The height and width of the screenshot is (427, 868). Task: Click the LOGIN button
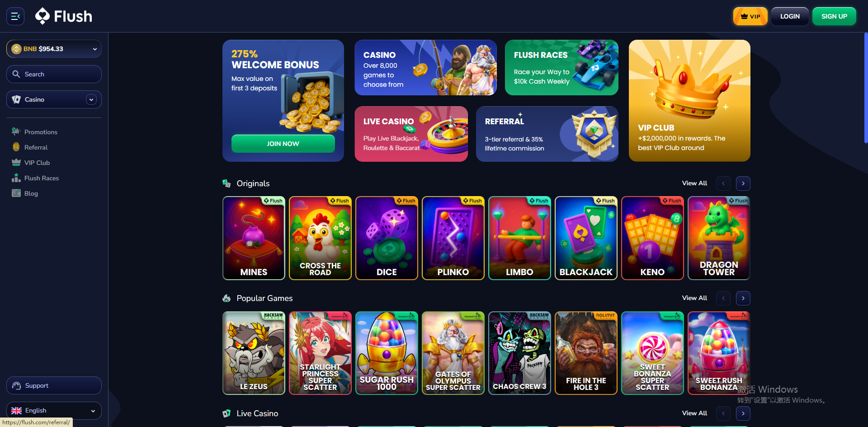click(790, 16)
